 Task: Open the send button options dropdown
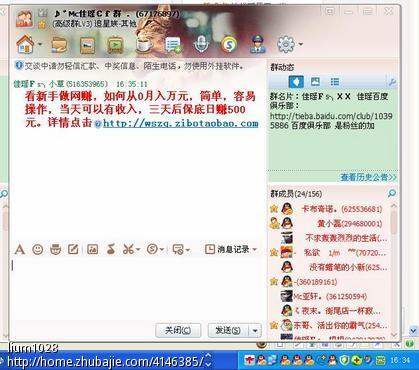click(x=255, y=331)
